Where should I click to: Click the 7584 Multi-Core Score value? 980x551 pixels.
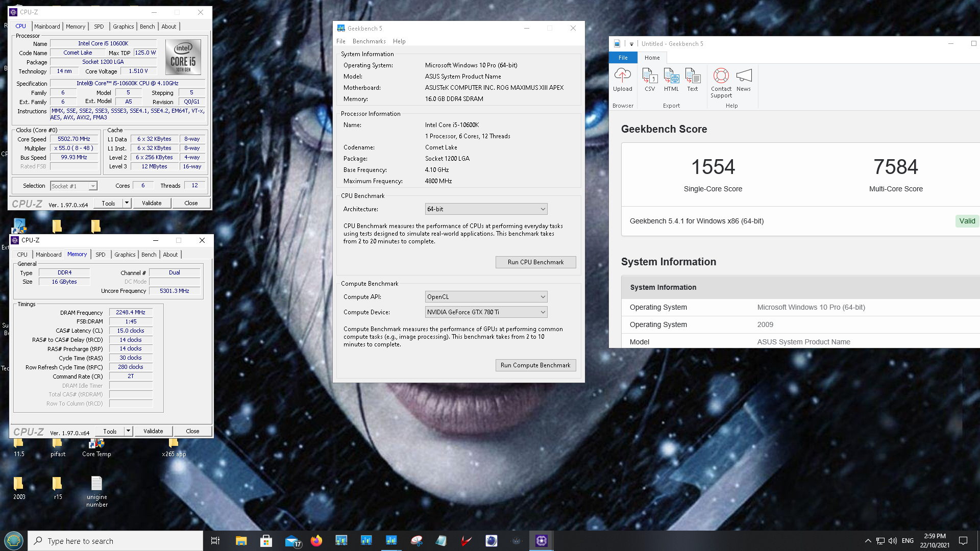(896, 167)
